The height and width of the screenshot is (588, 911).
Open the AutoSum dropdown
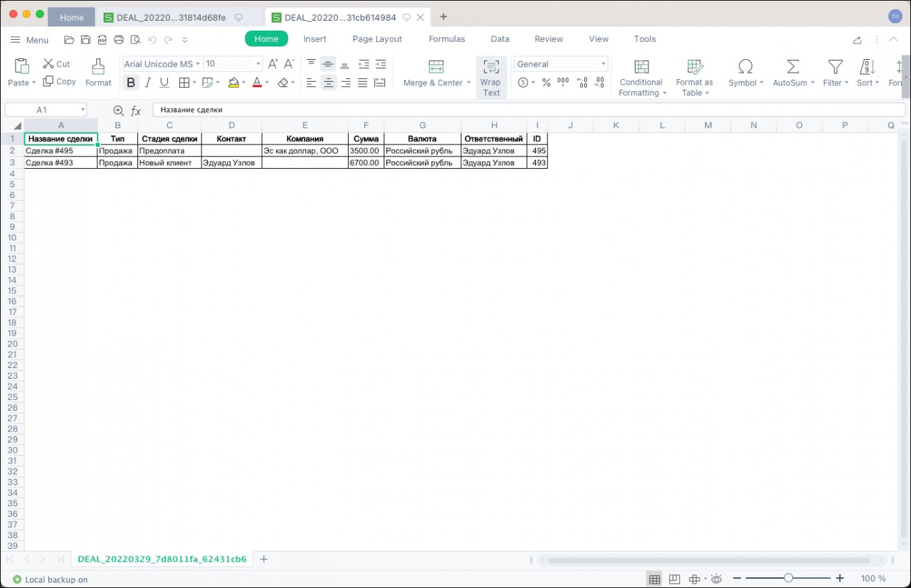tap(792, 73)
